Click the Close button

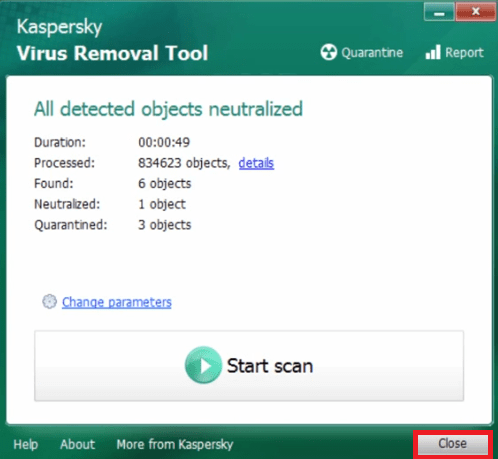453,444
